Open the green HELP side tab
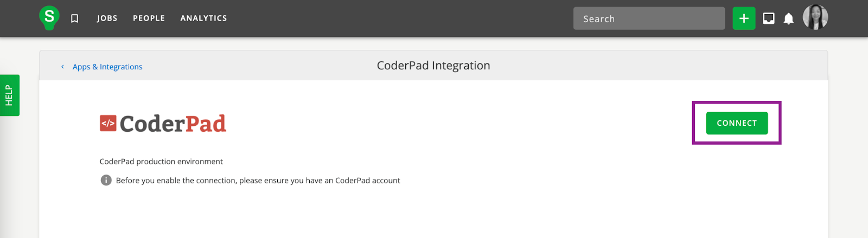The image size is (868, 238). 9,95
